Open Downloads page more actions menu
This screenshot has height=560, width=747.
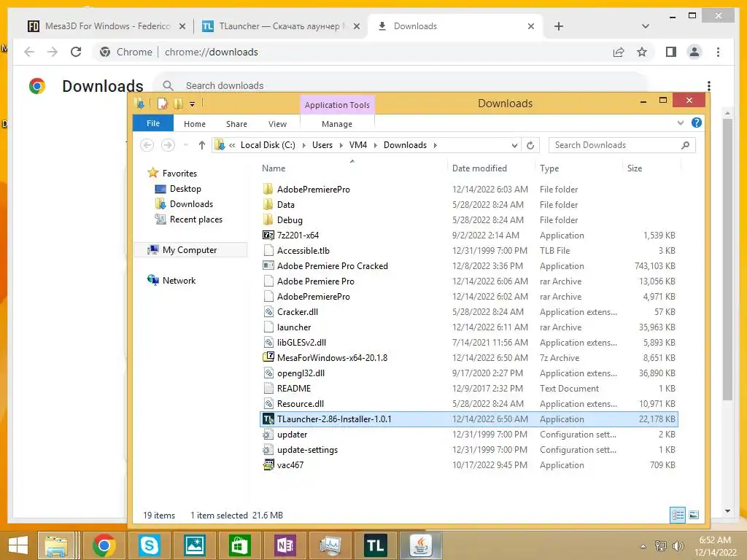[x=709, y=86]
